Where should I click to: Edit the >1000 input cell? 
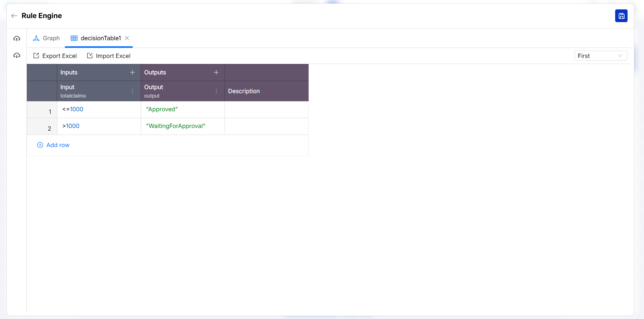pos(99,126)
